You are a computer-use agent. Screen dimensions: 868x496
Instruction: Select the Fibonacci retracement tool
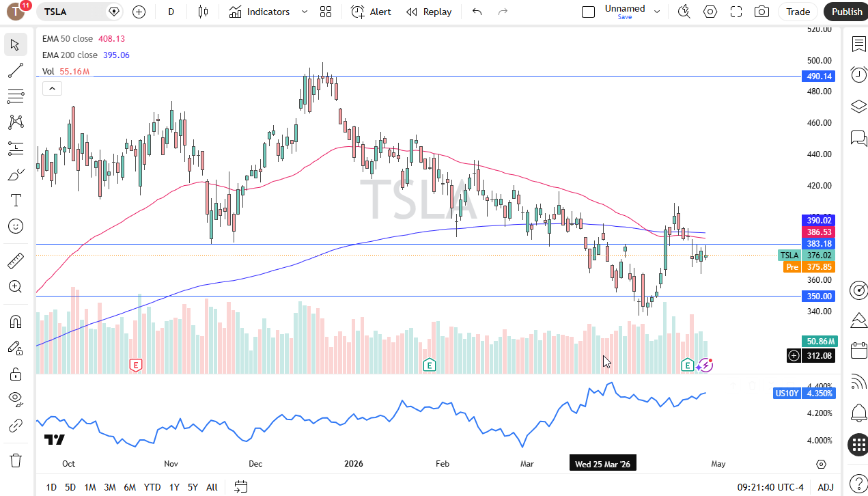(x=16, y=96)
